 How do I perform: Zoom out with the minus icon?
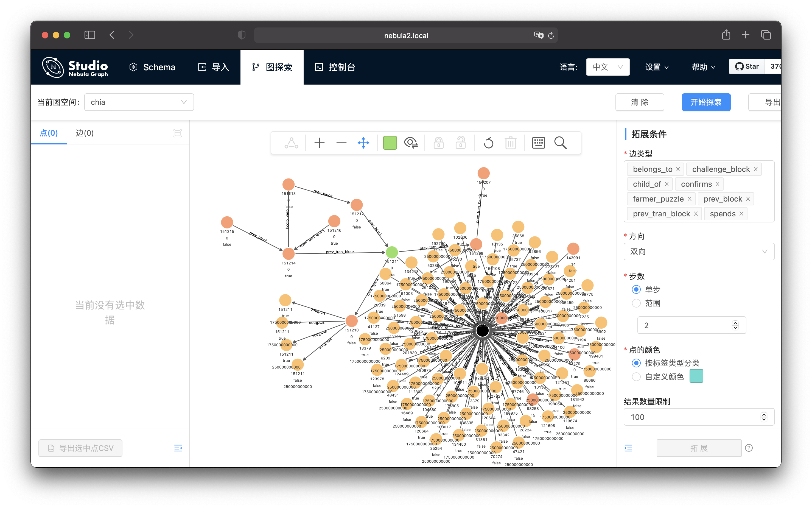[341, 143]
